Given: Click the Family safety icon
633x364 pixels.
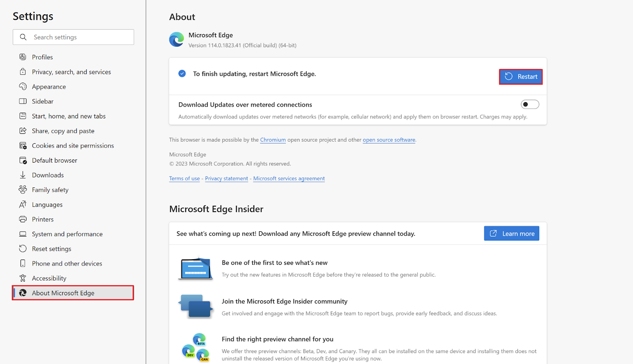Looking at the screenshot, I should pyautogui.click(x=23, y=190).
